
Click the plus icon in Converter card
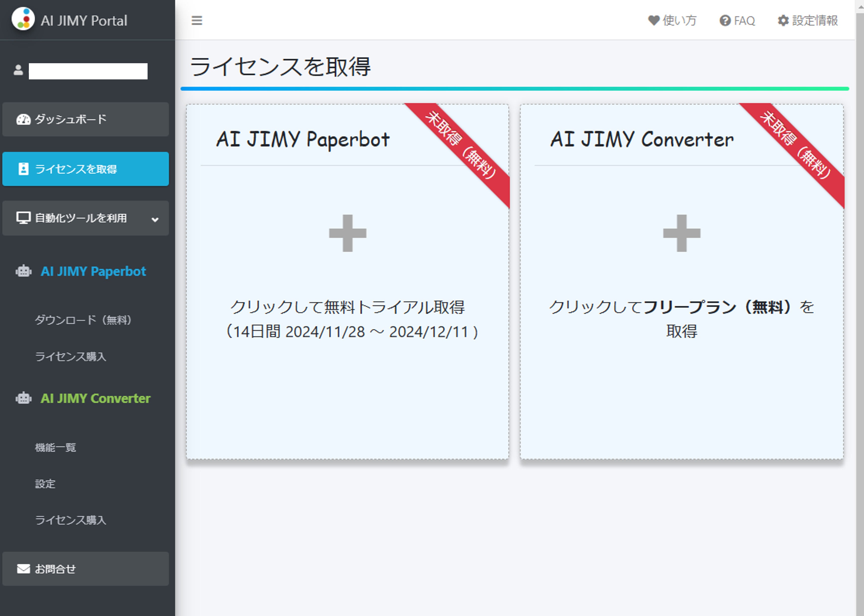tap(682, 233)
